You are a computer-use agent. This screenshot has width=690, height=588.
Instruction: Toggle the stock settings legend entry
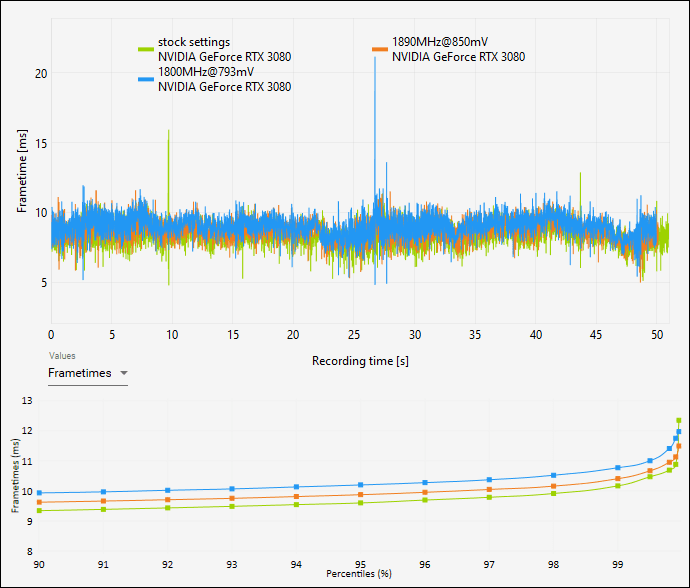tap(214, 49)
